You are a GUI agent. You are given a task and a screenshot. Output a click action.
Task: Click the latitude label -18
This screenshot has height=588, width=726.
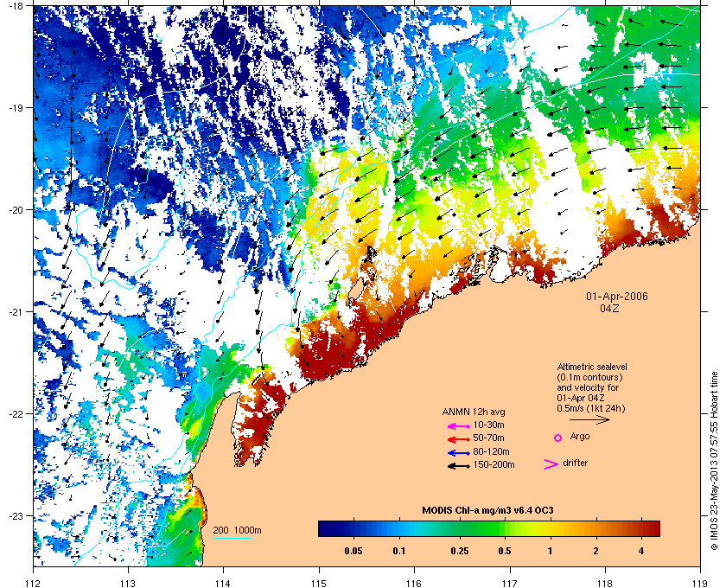[16, 5]
